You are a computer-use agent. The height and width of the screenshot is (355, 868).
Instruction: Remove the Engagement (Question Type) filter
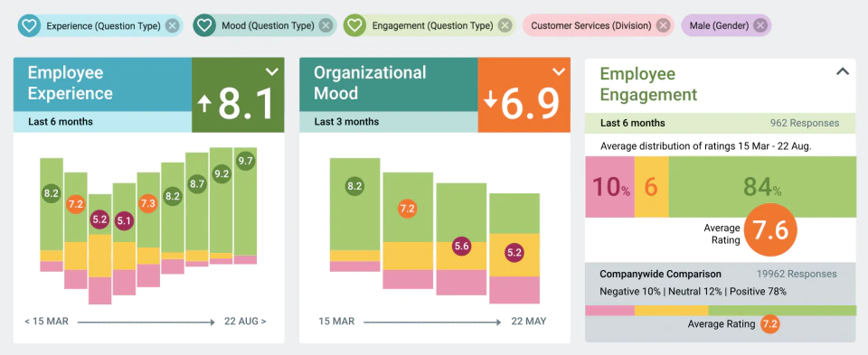[505, 25]
